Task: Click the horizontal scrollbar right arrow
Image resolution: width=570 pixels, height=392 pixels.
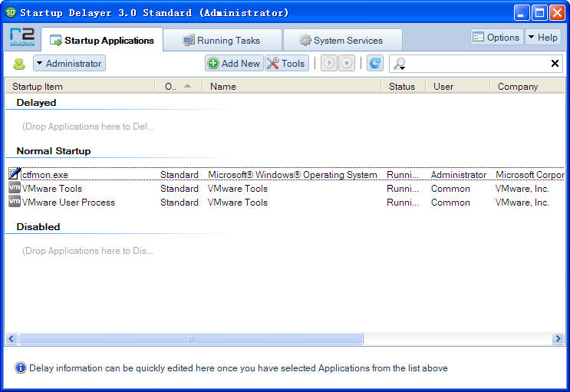Action: pyautogui.click(x=558, y=338)
